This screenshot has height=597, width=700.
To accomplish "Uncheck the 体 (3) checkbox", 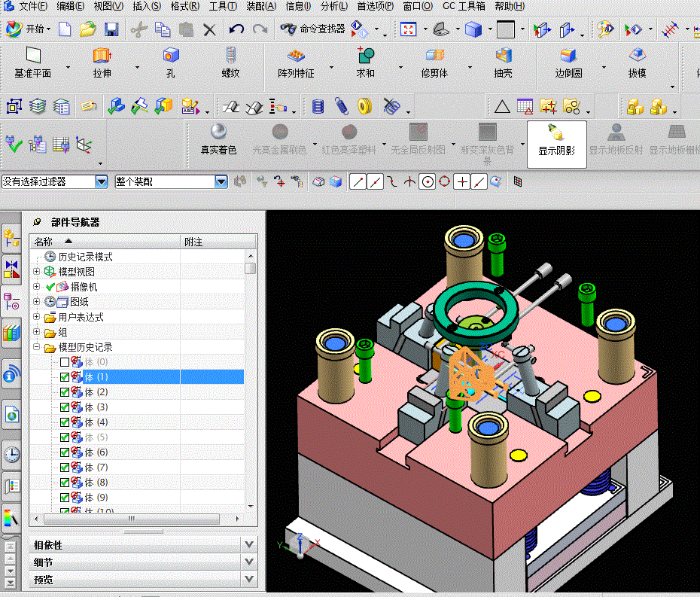I will pyautogui.click(x=65, y=407).
